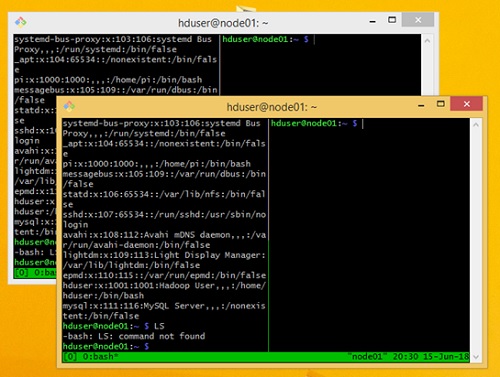Click '_apt:x:104:65534' line in back window

[115, 59]
